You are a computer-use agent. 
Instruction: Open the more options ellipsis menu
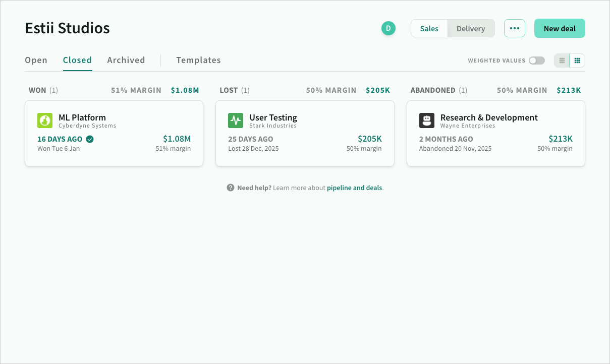coord(514,28)
